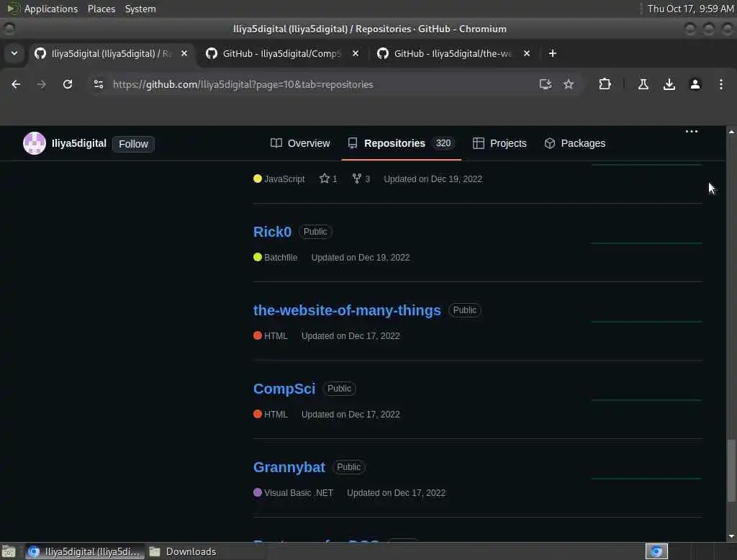Open site information icon in address bar
Image resolution: width=737 pixels, height=560 pixels.
pos(98,84)
